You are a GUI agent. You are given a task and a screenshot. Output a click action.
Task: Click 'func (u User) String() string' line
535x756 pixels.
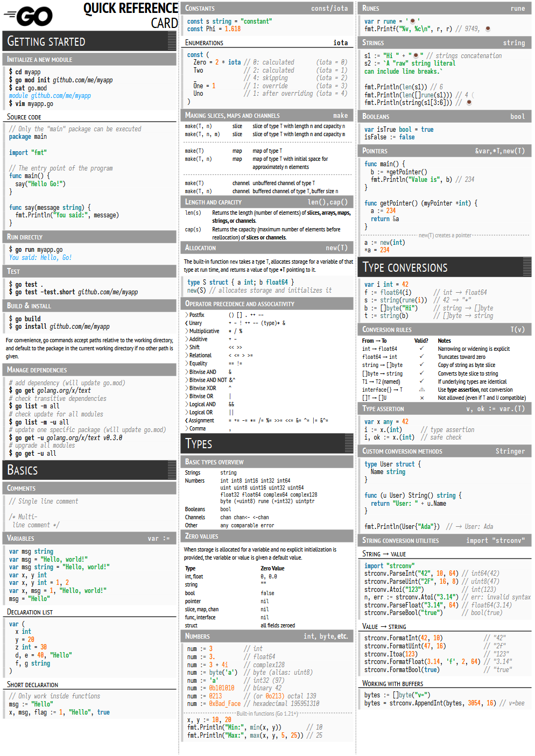pyautogui.click(x=412, y=496)
